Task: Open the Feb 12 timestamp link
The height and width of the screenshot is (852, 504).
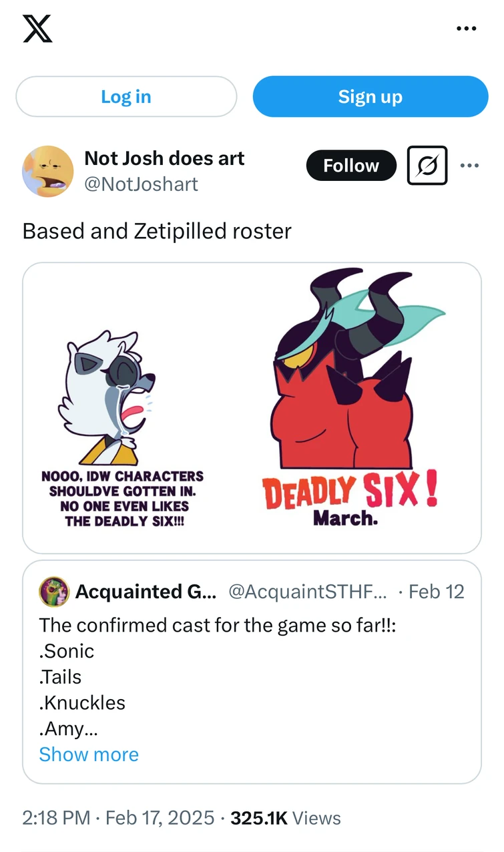Action: click(x=436, y=592)
